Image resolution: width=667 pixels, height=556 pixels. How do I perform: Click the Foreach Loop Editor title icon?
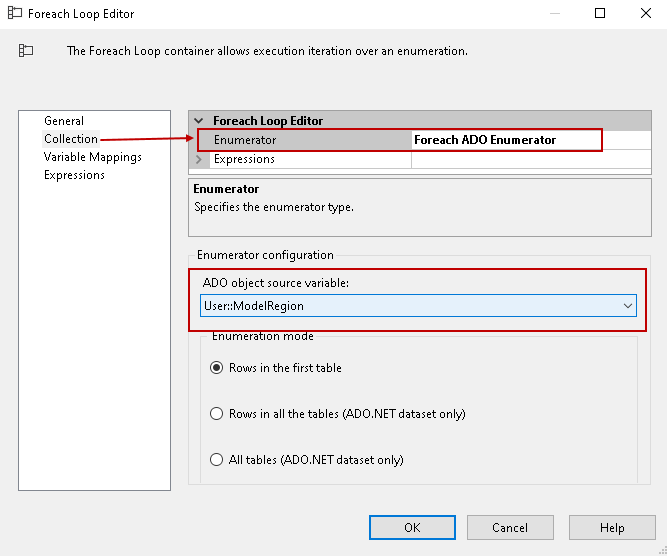(x=15, y=14)
